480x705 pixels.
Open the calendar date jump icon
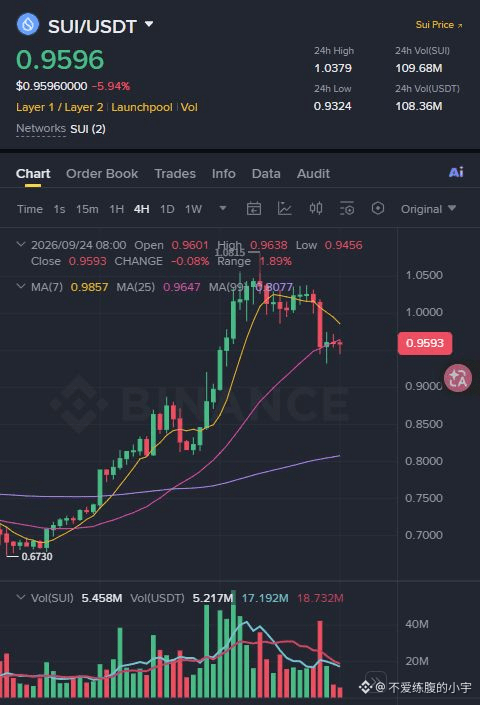[254, 209]
